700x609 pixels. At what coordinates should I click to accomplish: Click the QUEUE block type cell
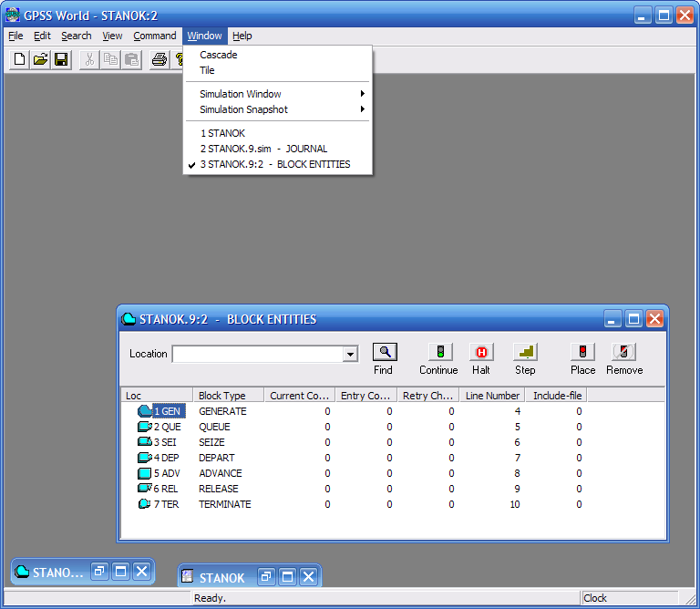pos(215,427)
